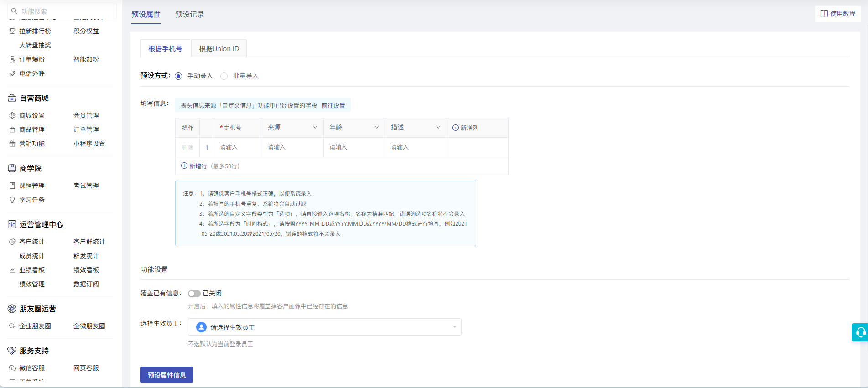Screen dimensions: 868x388
Task: Click the plus icon for 新增行
Action: pos(184,166)
